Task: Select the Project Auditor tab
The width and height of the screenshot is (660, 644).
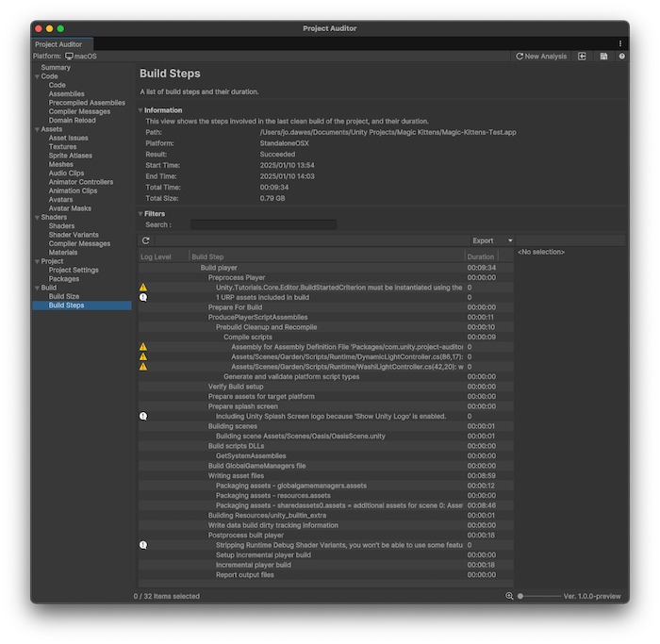Action: pos(58,44)
